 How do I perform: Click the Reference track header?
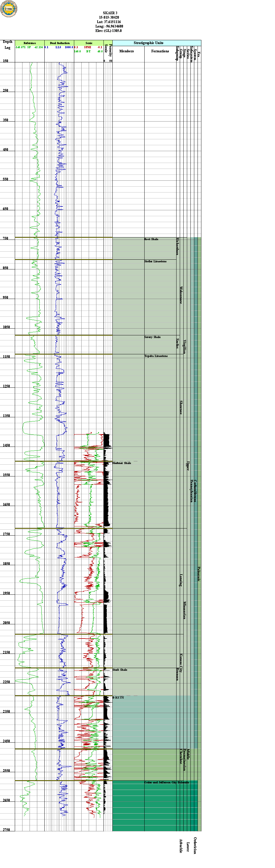pos(30,43)
